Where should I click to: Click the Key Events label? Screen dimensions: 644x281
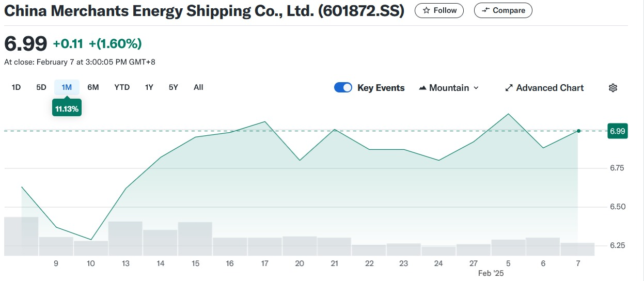[x=381, y=88]
